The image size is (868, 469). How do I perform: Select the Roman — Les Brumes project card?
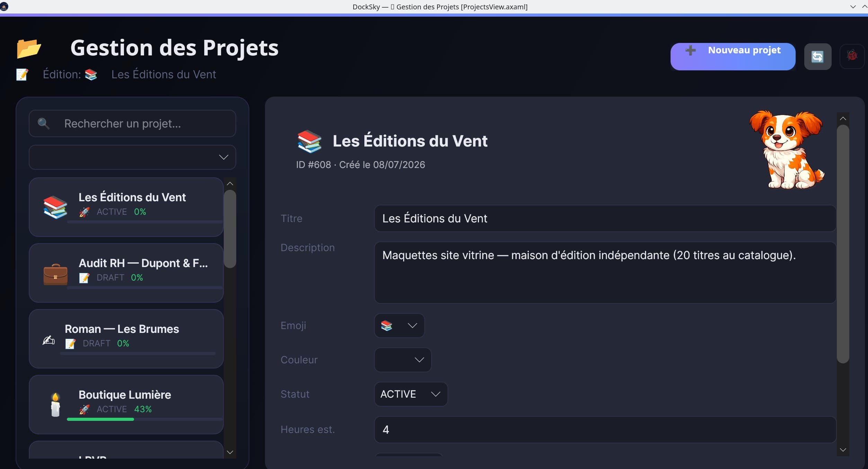coord(126,339)
